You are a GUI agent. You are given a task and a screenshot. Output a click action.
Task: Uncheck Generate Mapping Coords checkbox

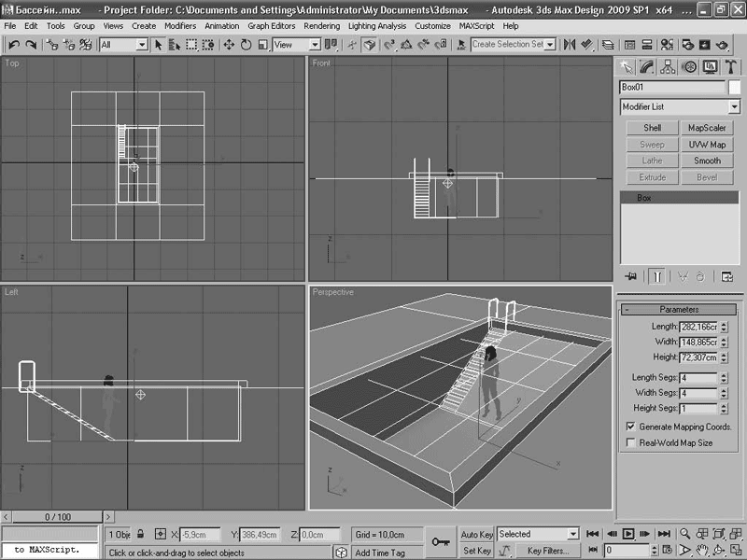pyautogui.click(x=630, y=426)
